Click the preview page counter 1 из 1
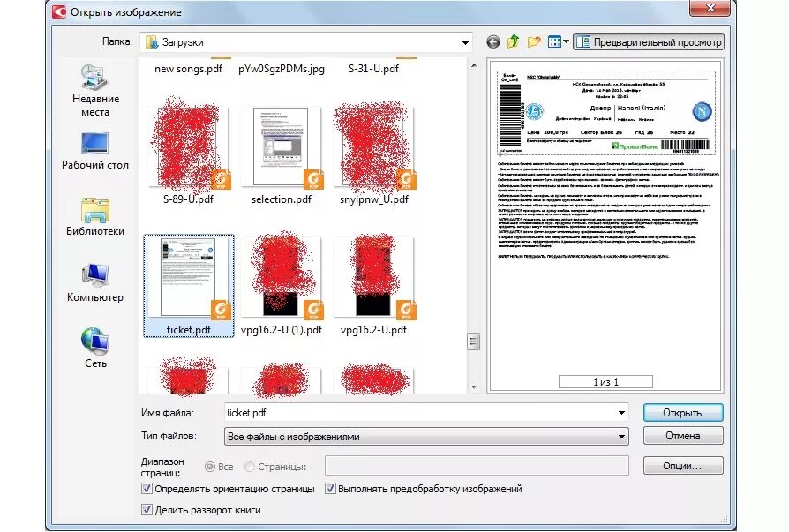The image size is (789, 532). point(605,382)
